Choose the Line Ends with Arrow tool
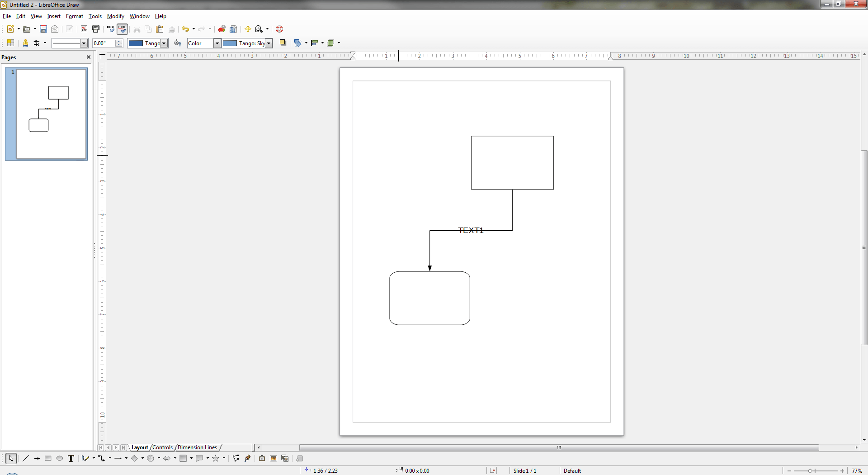 pyautogui.click(x=37, y=458)
